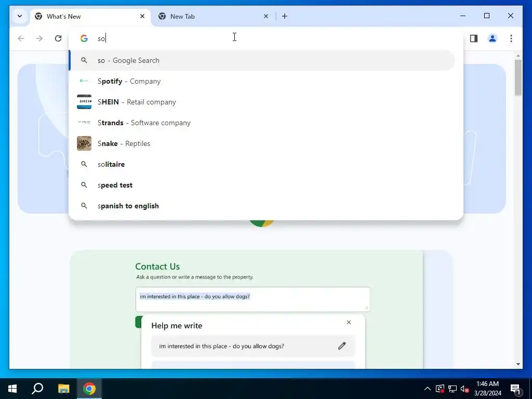Click the scrollbar up arrow
This screenshot has width=532, height=399.
(518, 55)
